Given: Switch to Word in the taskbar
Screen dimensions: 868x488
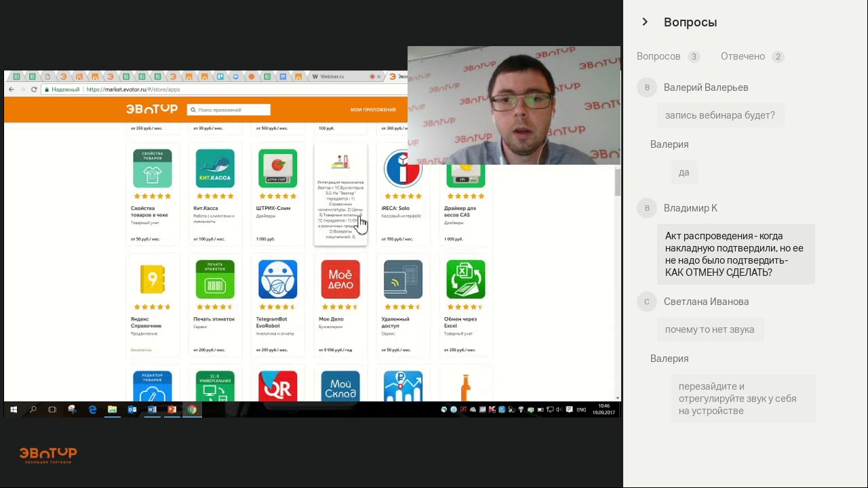Looking at the screenshot, I should point(152,409).
